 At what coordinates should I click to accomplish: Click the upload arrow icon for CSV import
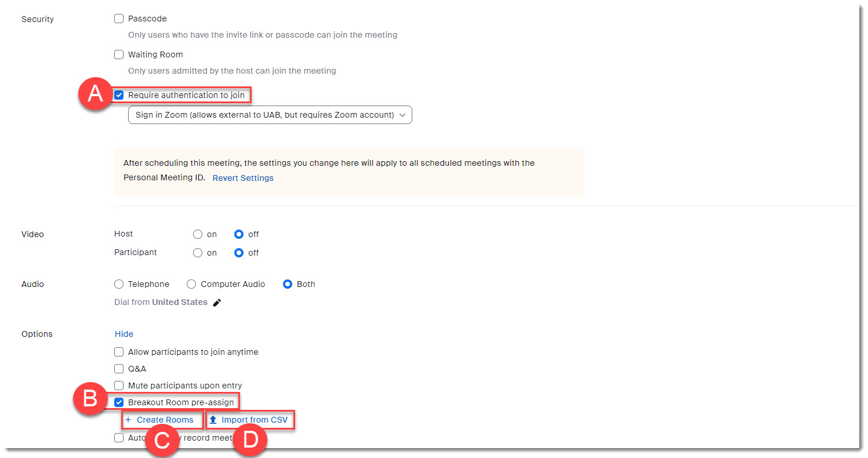[x=213, y=420]
